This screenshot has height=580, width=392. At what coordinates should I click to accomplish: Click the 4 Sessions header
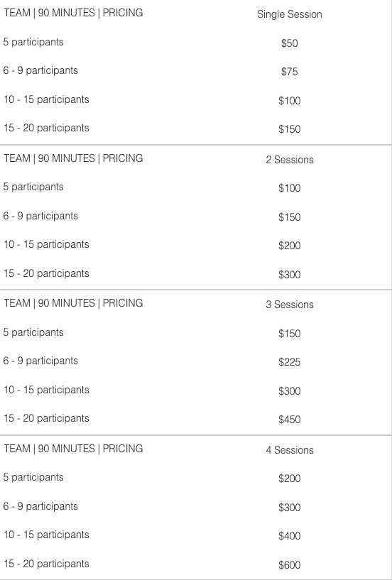pyautogui.click(x=290, y=450)
